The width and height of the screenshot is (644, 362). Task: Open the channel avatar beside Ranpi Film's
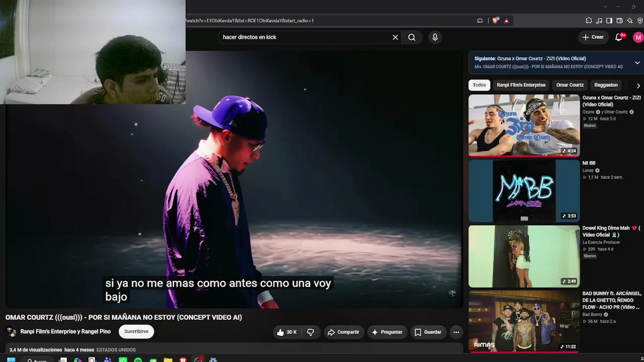(11, 332)
